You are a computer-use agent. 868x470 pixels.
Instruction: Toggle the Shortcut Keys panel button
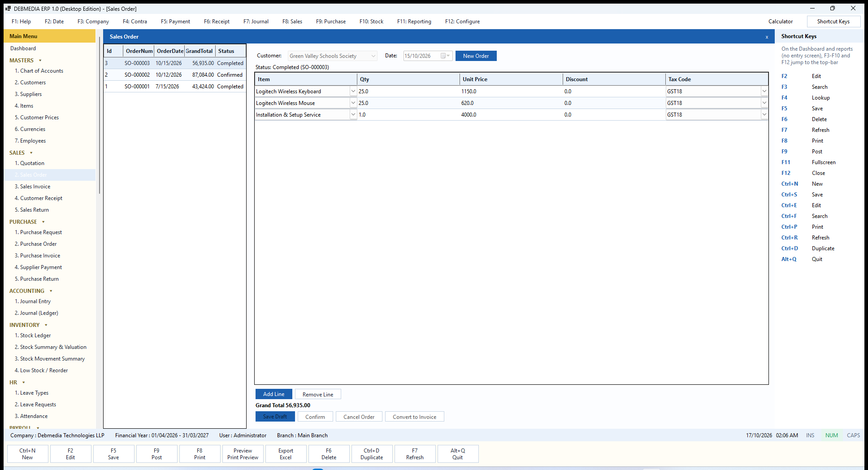point(833,22)
